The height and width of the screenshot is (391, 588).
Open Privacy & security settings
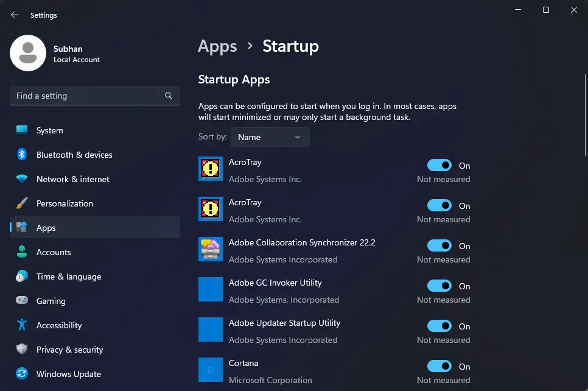pos(95,350)
